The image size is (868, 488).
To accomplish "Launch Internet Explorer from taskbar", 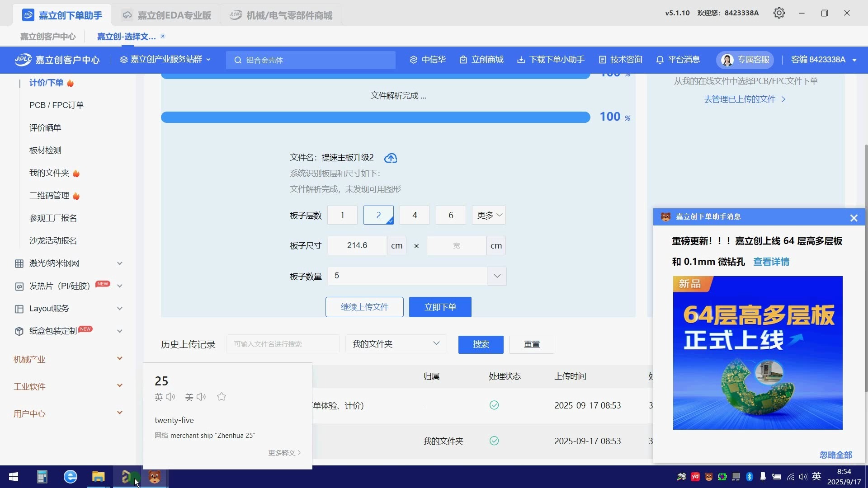I will point(70,477).
